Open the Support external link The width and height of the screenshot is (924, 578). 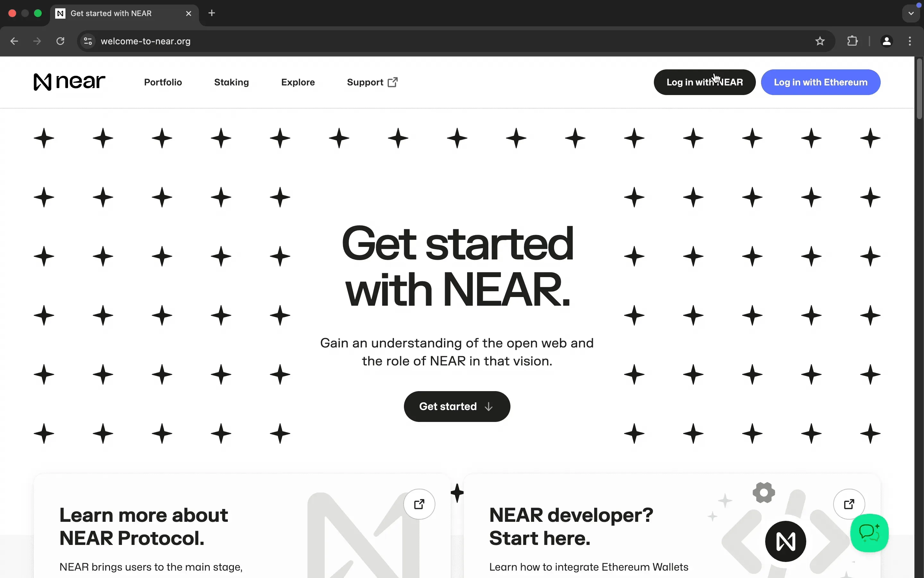click(x=372, y=82)
